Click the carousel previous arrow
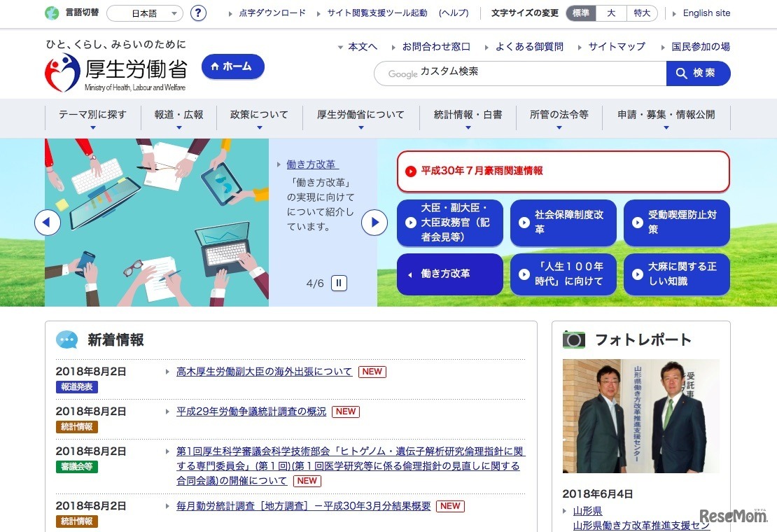 (x=46, y=222)
